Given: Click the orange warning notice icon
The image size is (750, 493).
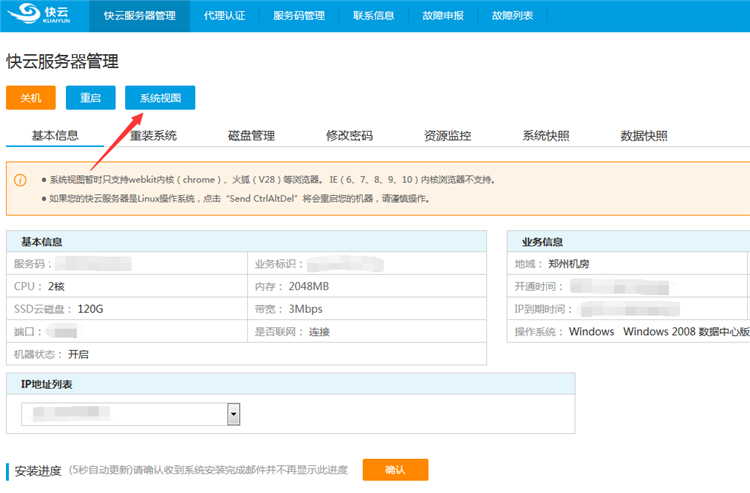Looking at the screenshot, I should [x=20, y=181].
